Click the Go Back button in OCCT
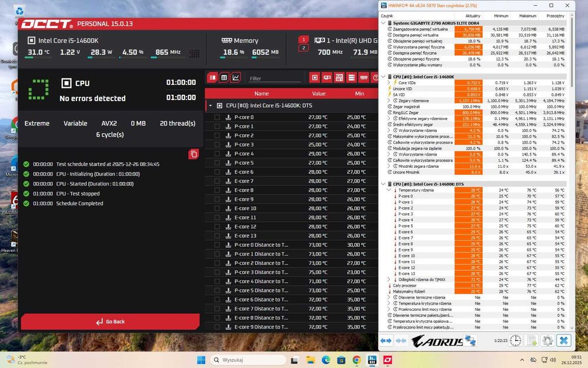This screenshot has width=588, height=368. [111, 322]
